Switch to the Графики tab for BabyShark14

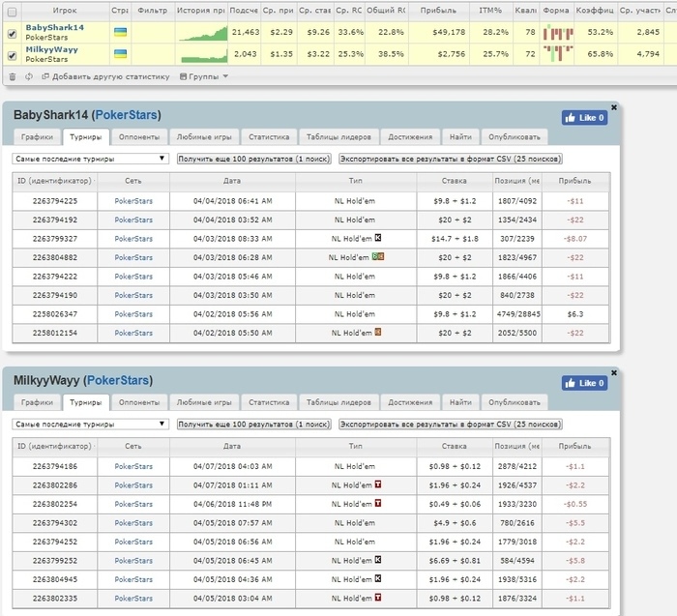[38, 137]
